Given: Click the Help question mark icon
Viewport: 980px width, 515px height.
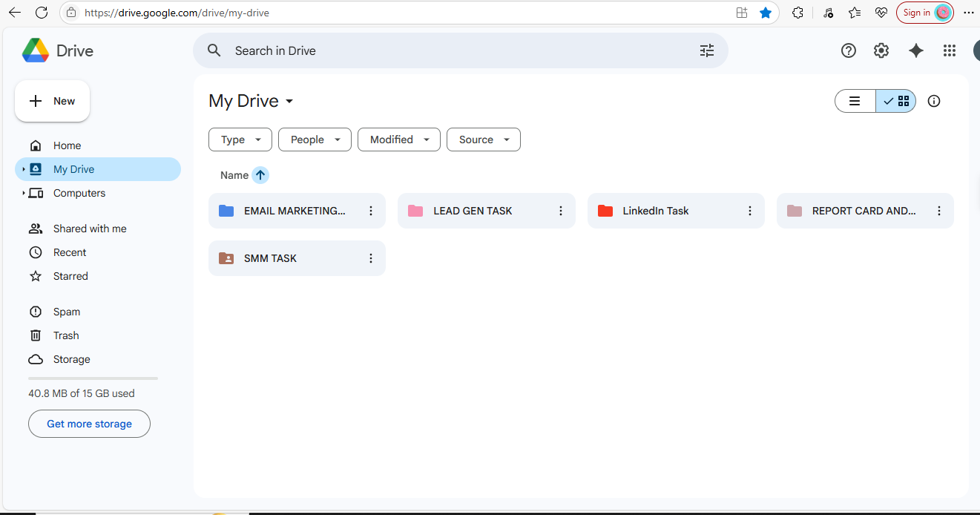Looking at the screenshot, I should tap(848, 50).
